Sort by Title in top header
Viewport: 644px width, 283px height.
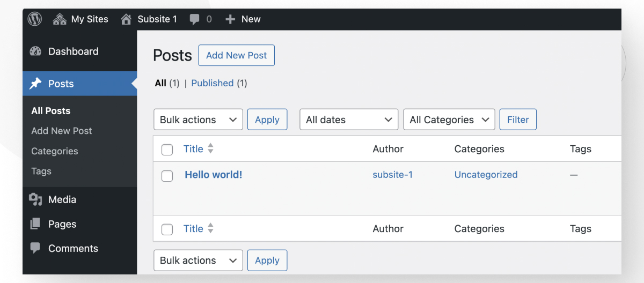[193, 149]
